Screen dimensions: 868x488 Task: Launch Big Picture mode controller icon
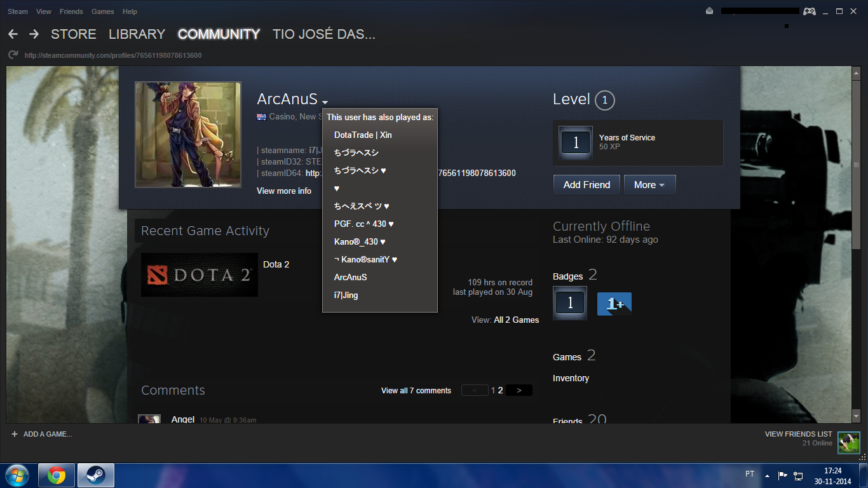[809, 11]
